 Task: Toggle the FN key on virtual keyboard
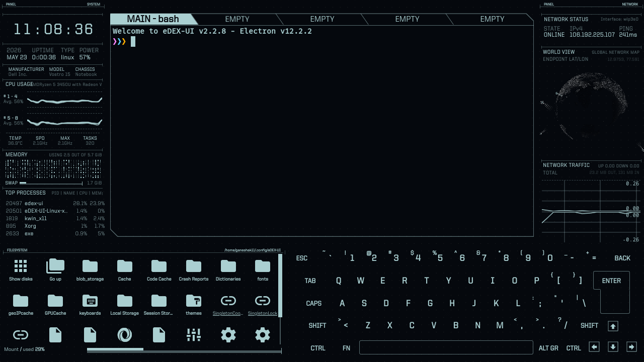(346, 348)
